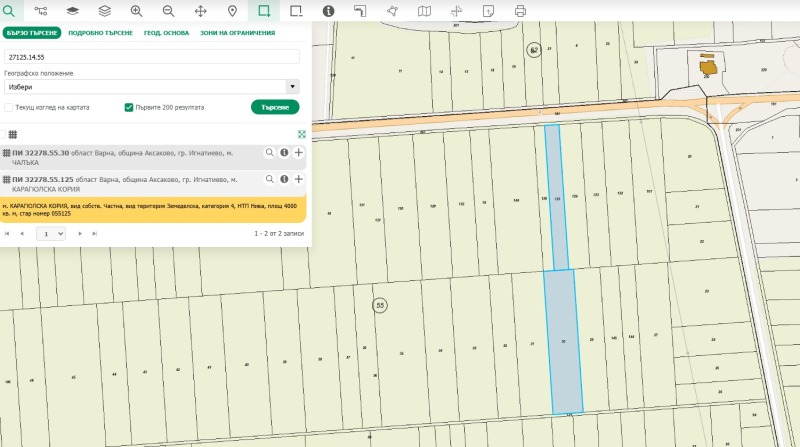Viewport: 800px width, 447px height.
Task: Open the page number dropdown selector
Action: click(51, 233)
